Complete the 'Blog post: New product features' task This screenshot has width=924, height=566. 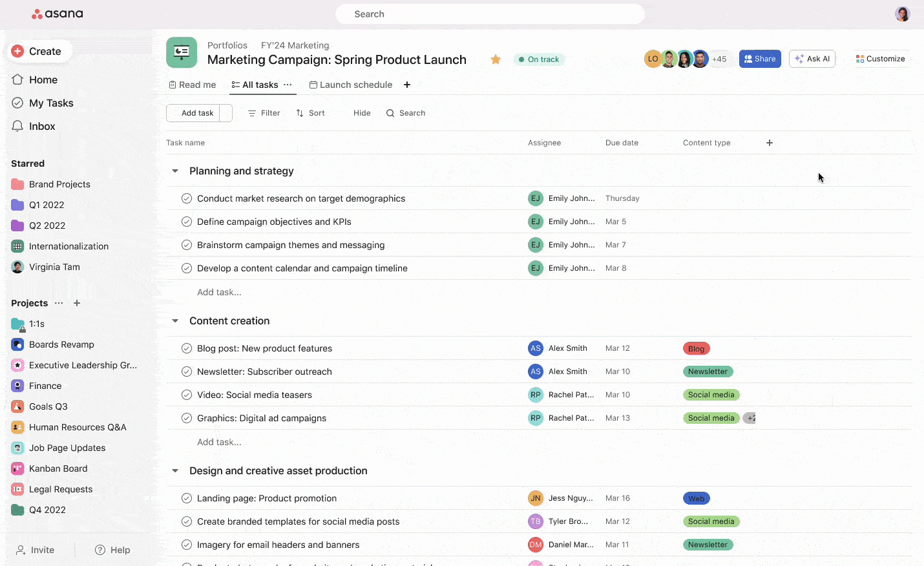tap(187, 348)
